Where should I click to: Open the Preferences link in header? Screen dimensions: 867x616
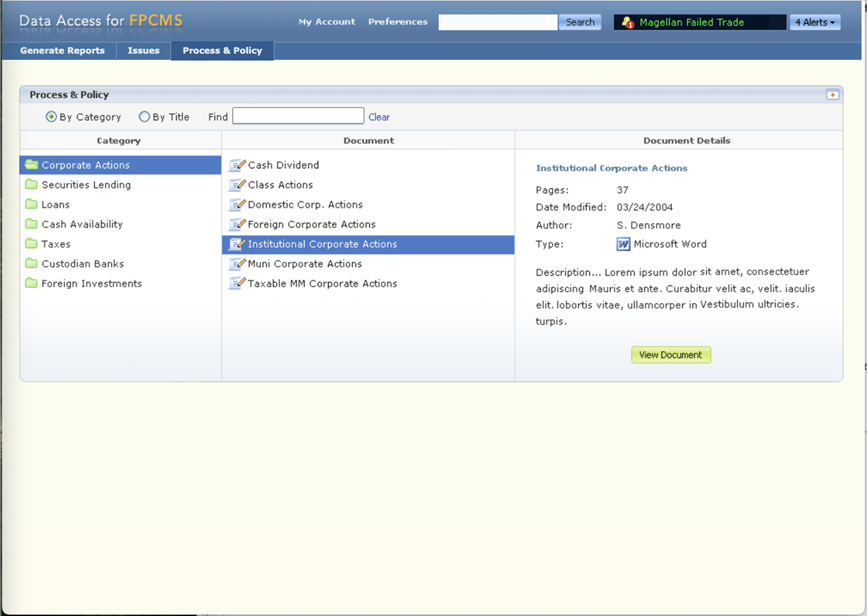click(398, 22)
